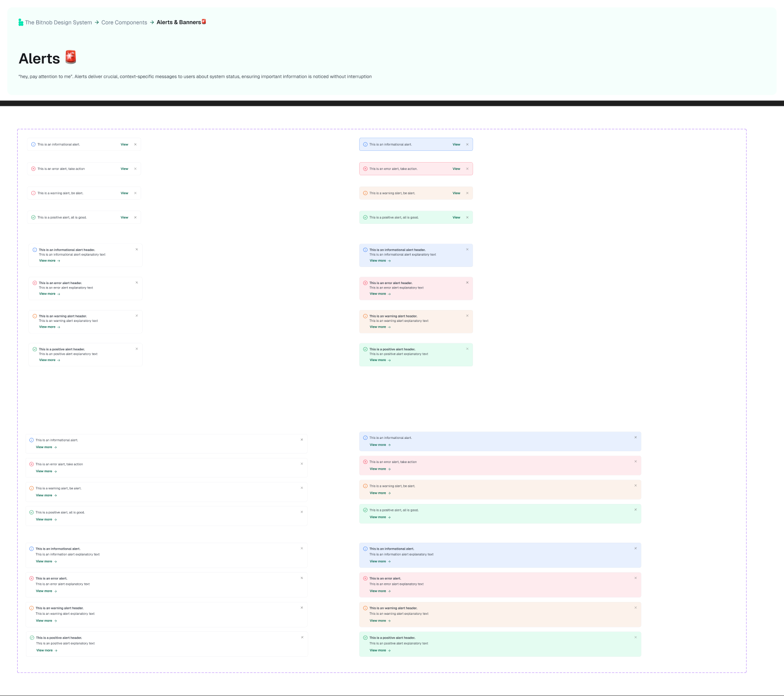Close the wide blue informational alert banner
Screen dimensions: 784x696
click(636, 437)
